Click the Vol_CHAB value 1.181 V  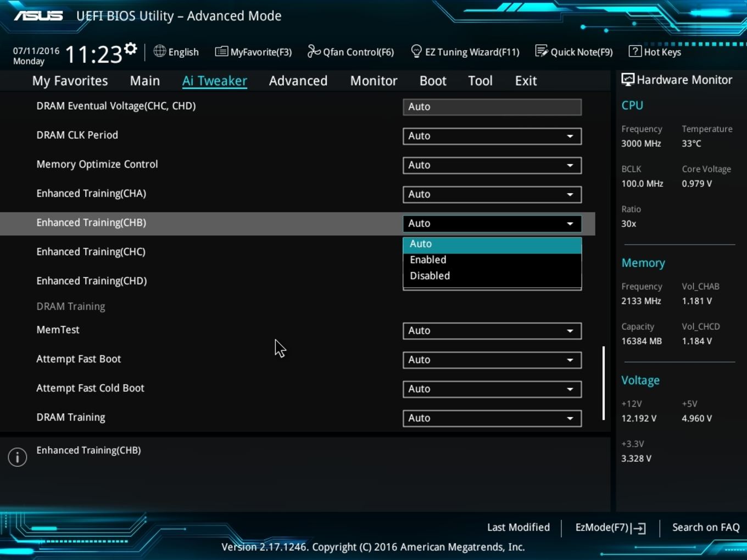(x=697, y=301)
